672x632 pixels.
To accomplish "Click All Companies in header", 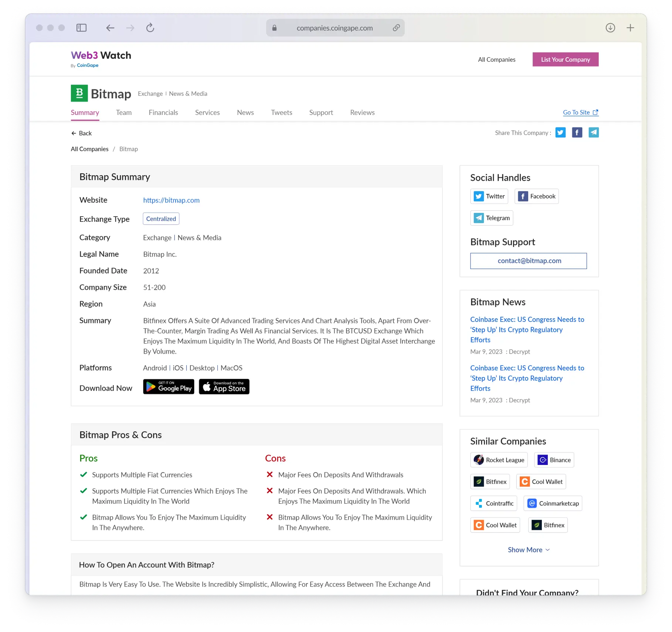I will pos(497,60).
